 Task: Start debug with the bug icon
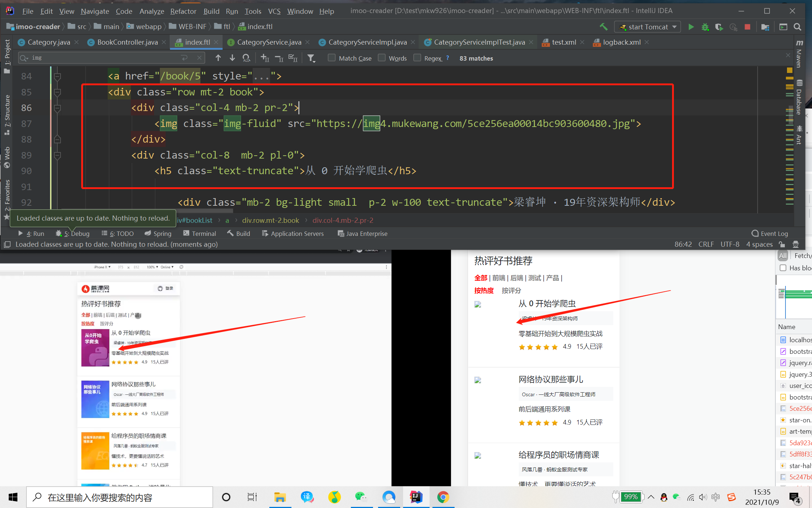[x=705, y=27]
